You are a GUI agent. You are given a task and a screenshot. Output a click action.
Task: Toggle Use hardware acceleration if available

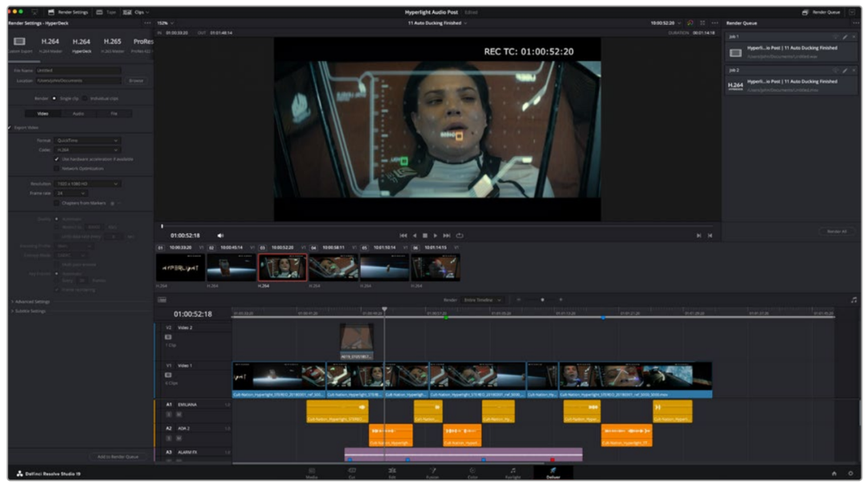click(56, 159)
